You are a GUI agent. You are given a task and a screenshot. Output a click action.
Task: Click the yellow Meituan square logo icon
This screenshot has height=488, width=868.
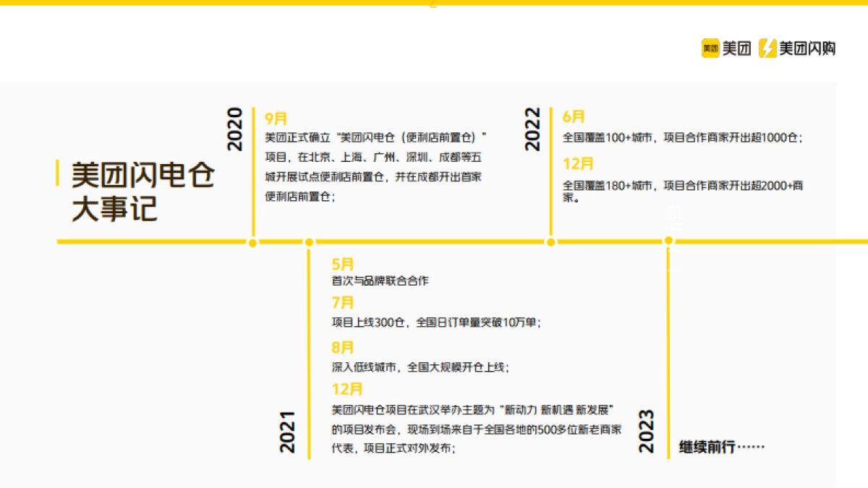click(710, 48)
